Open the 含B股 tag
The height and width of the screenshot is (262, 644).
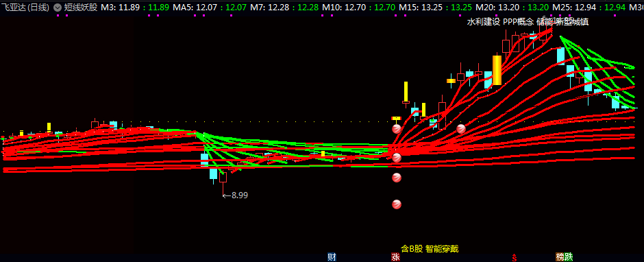click(412, 248)
